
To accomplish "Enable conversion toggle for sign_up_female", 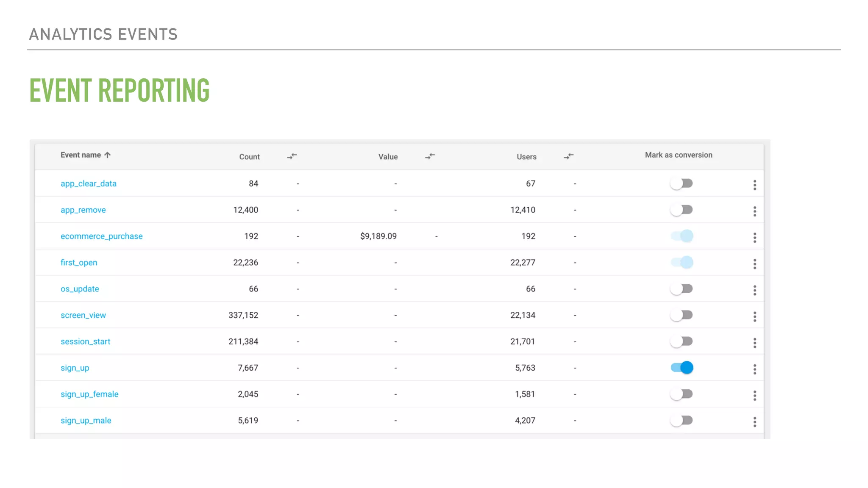I will tap(682, 394).
